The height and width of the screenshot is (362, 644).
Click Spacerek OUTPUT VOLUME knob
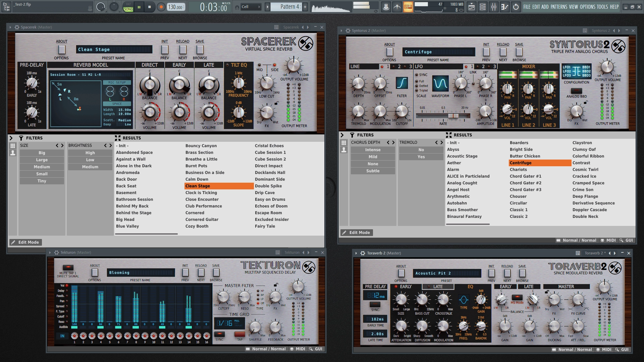coord(294,65)
